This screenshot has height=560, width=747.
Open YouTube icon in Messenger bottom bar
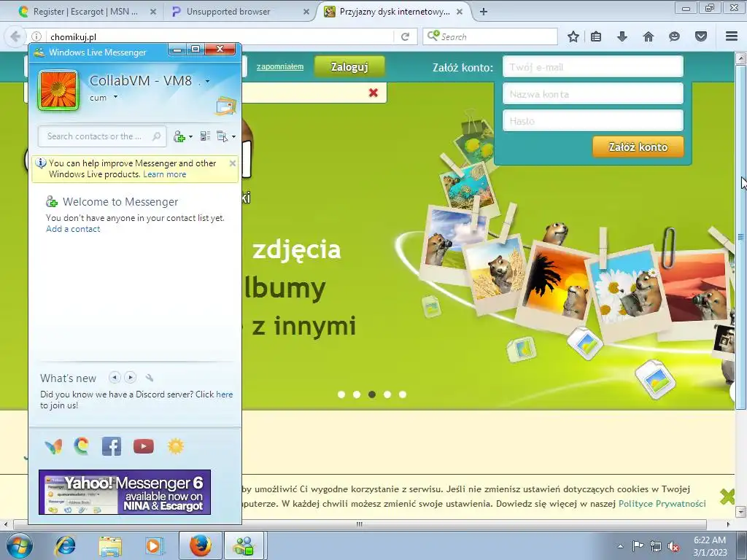144,446
